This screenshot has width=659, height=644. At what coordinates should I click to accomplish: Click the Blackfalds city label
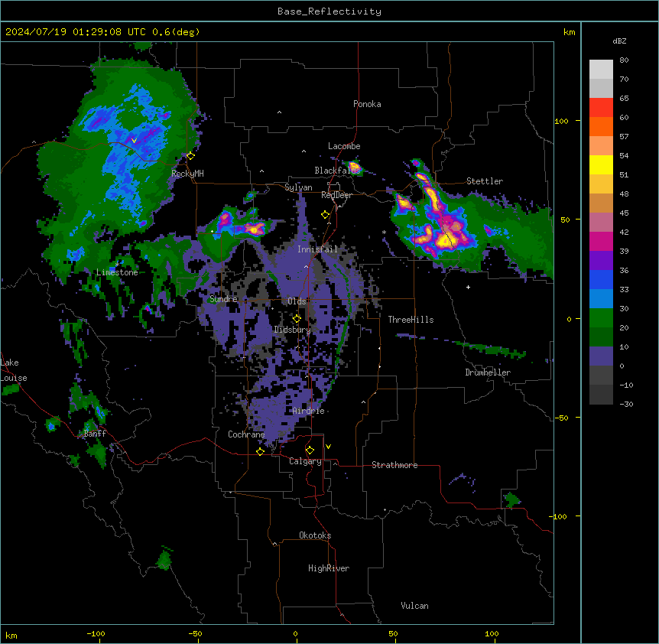pos(337,171)
